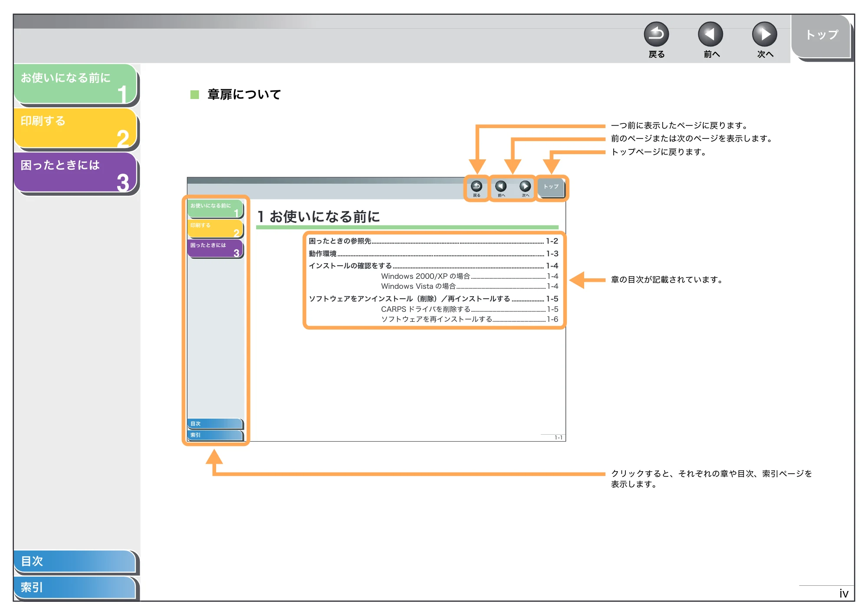
Task: Select the 困ったときの参照先 1-2 entry
Action: [433, 241]
